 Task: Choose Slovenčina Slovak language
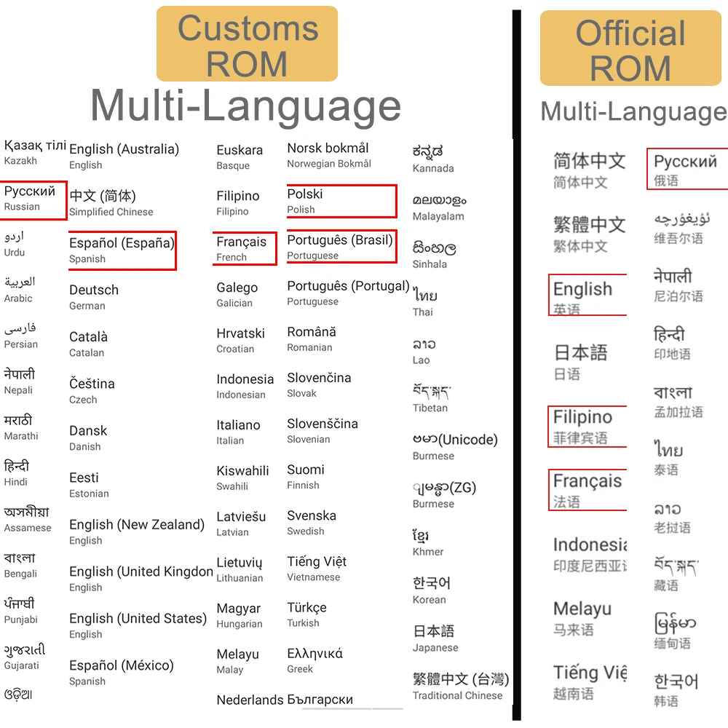[319, 385]
